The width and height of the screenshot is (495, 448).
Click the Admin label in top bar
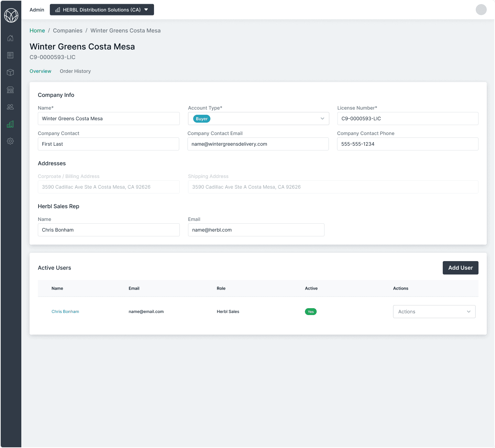click(x=37, y=10)
